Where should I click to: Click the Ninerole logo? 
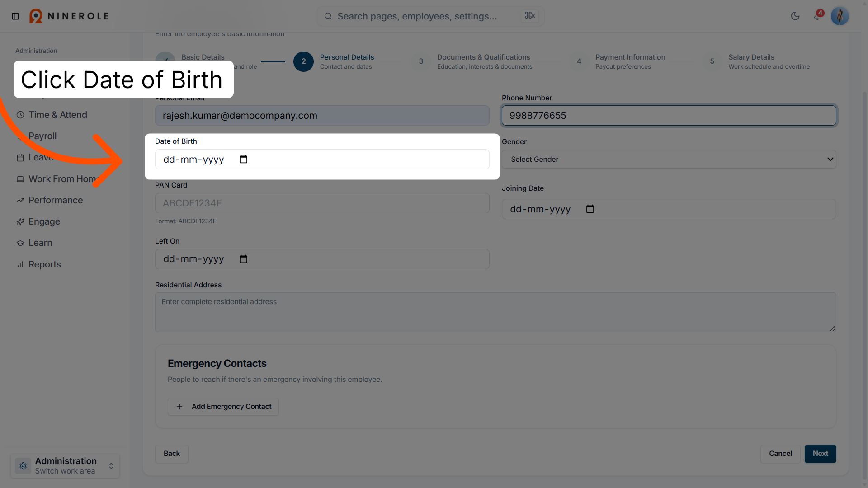69,16
